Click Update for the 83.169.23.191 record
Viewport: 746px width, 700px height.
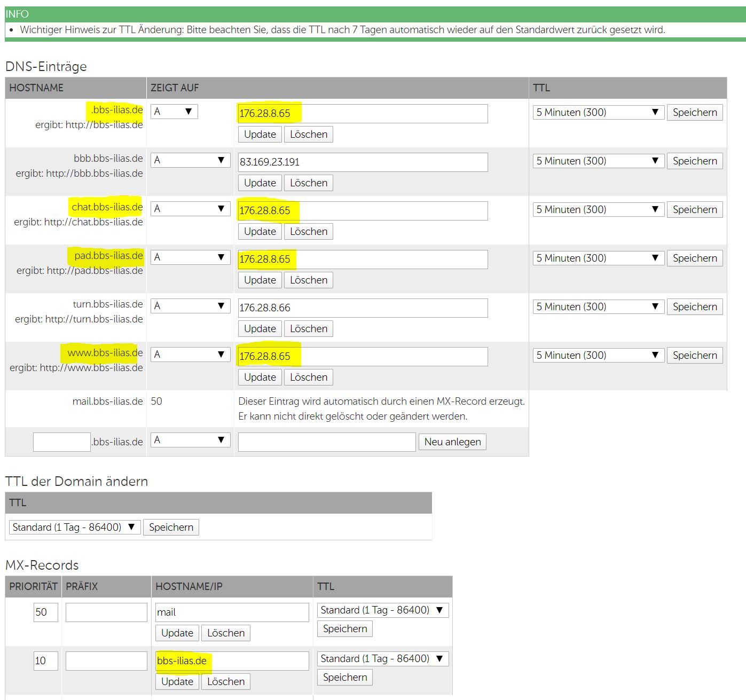(260, 183)
